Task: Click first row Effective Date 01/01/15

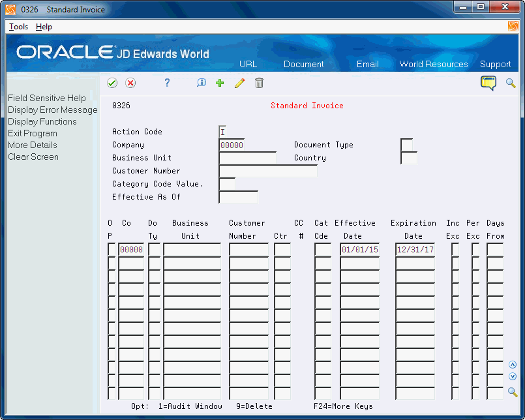Action: pos(360,250)
